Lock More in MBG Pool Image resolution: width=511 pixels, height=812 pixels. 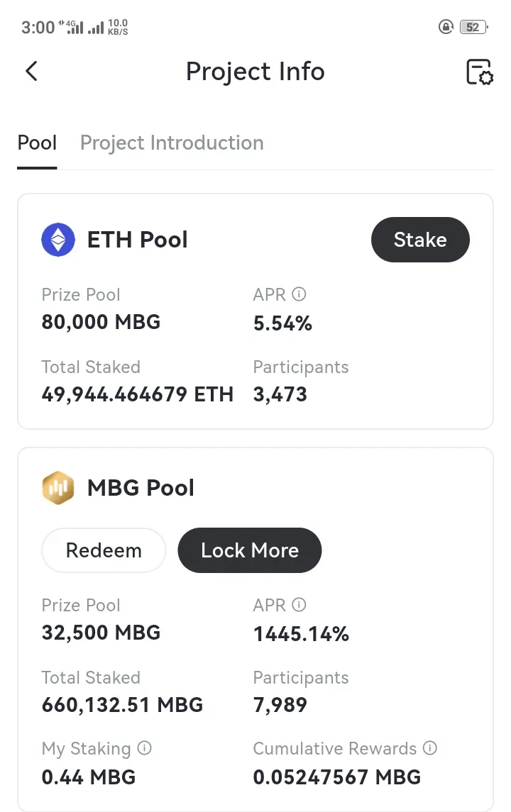250,550
